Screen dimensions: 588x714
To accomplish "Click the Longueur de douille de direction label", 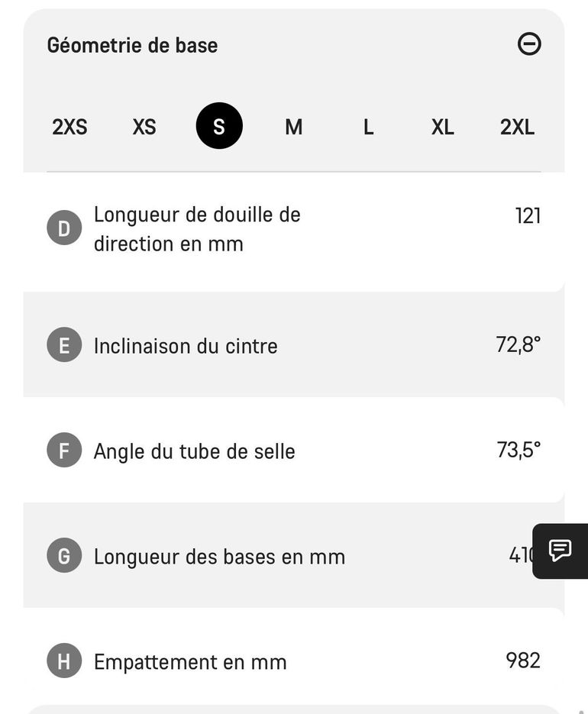I will pos(197,229).
